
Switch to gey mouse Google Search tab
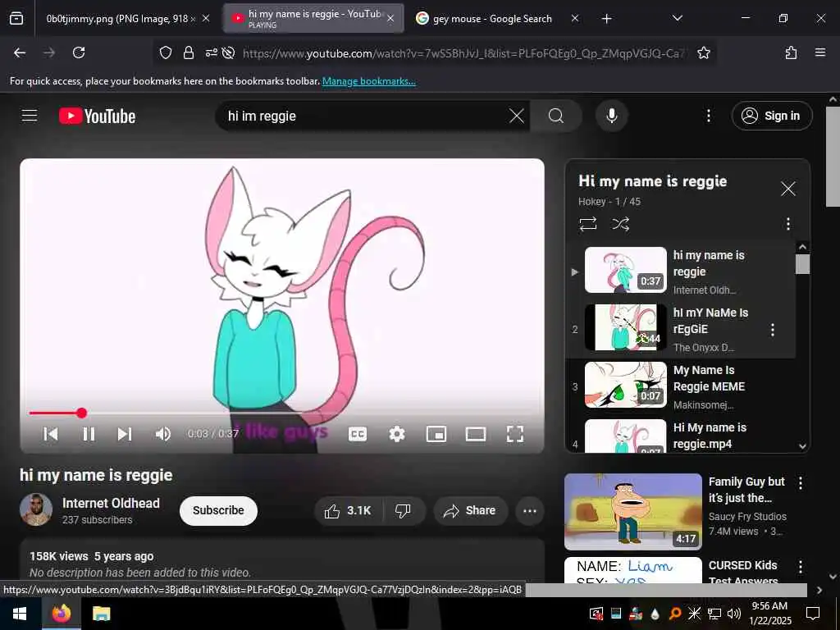492,19
